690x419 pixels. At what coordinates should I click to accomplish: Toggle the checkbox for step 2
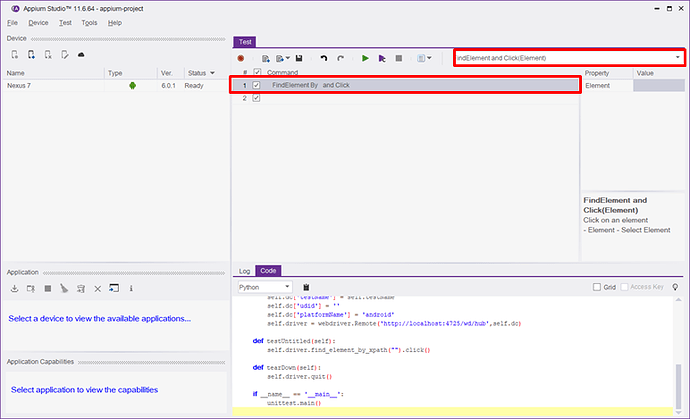257,98
